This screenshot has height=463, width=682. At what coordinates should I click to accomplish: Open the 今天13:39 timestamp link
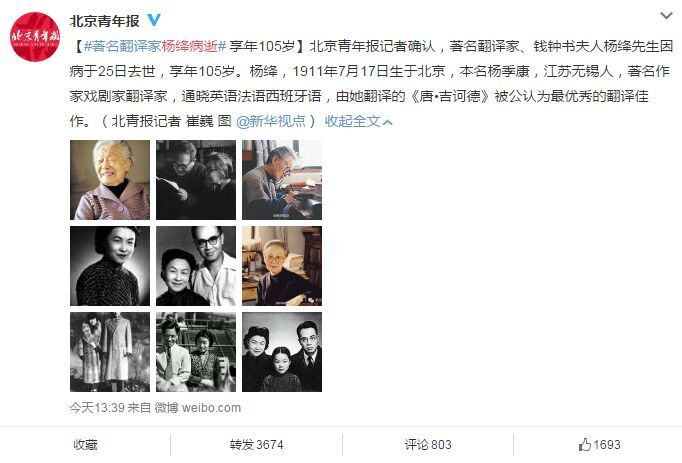(x=97, y=408)
